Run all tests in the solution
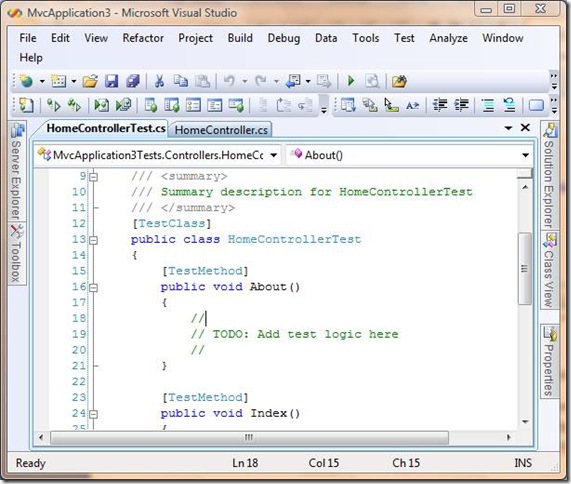The image size is (571, 484). click(x=75, y=106)
